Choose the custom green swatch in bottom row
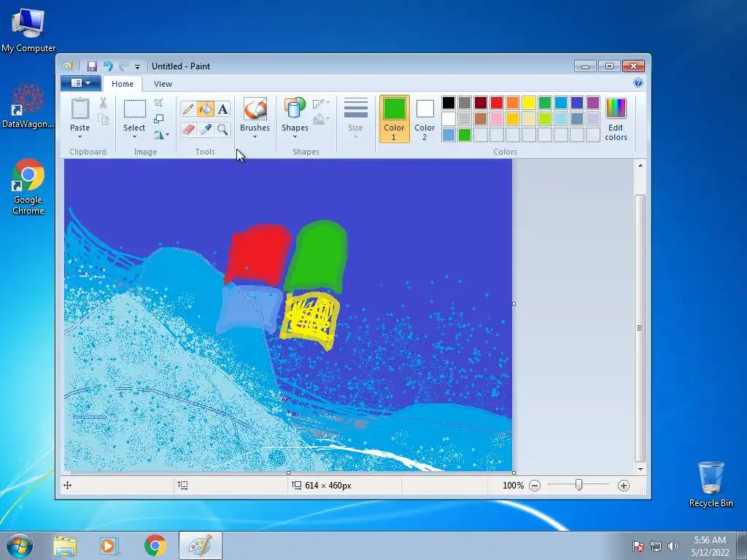This screenshot has height=560, width=747. (x=465, y=135)
